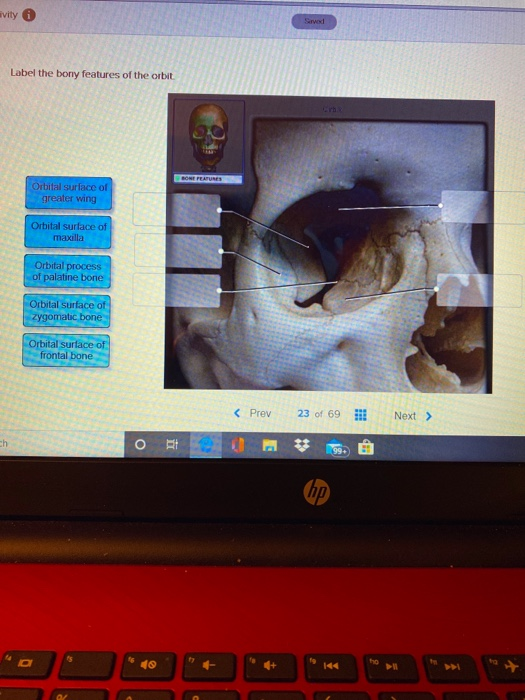Open Dropbox from the taskbar

(302, 445)
